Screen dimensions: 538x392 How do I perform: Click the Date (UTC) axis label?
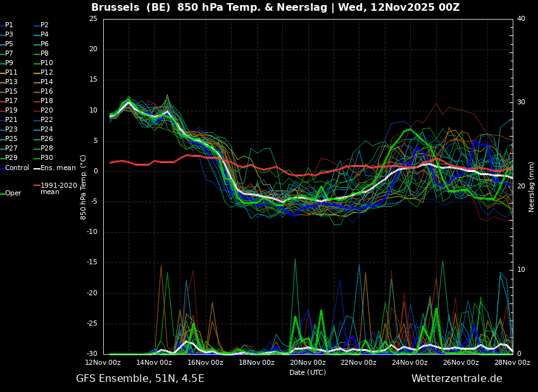pos(308,372)
